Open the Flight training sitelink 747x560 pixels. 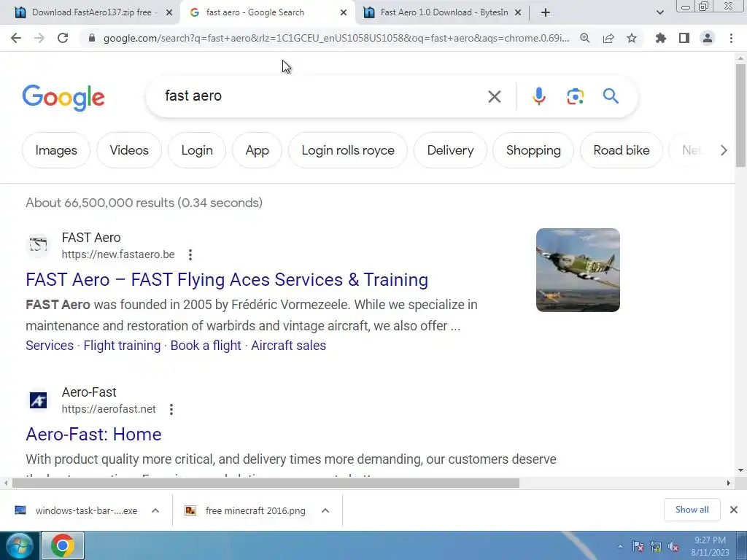122,346
